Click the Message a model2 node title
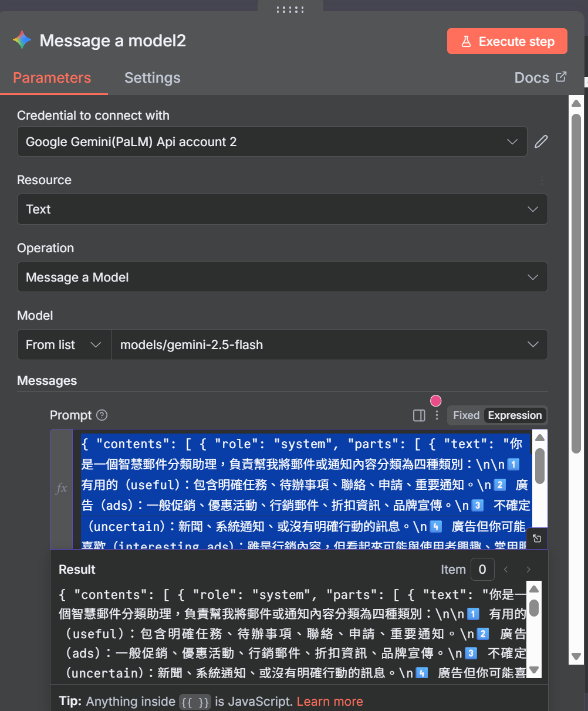588x711 pixels. click(113, 40)
